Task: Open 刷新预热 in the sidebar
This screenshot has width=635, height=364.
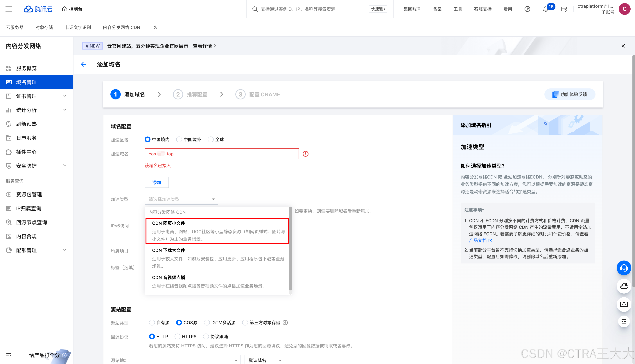Action: click(x=26, y=124)
